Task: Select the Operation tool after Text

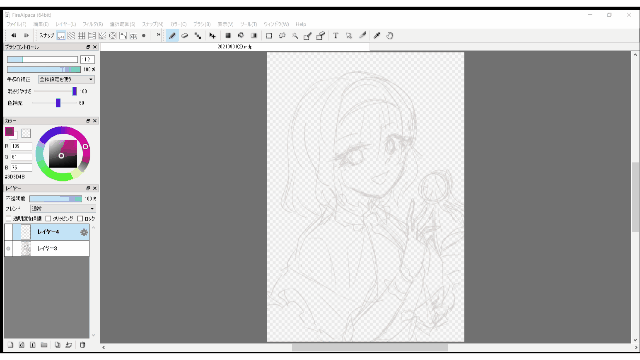Action: pos(349,36)
